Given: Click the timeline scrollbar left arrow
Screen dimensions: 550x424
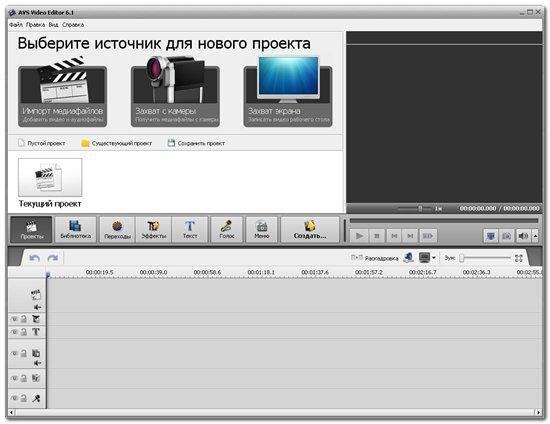Looking at the screenshot, I should [11, 412].
